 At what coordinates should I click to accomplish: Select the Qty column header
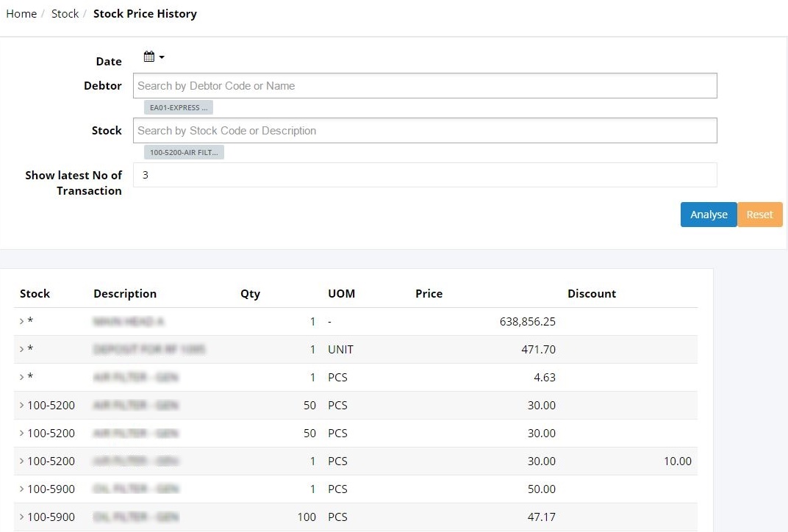pyautogui.click(x=250, y=293)
